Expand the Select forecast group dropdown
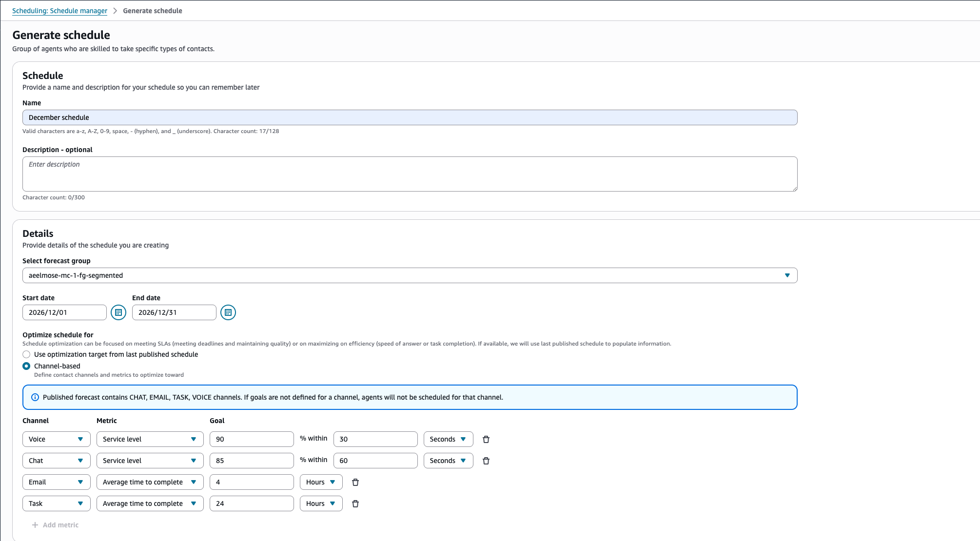This screenshot has width=980, height=541. click(x=410, y=275)
